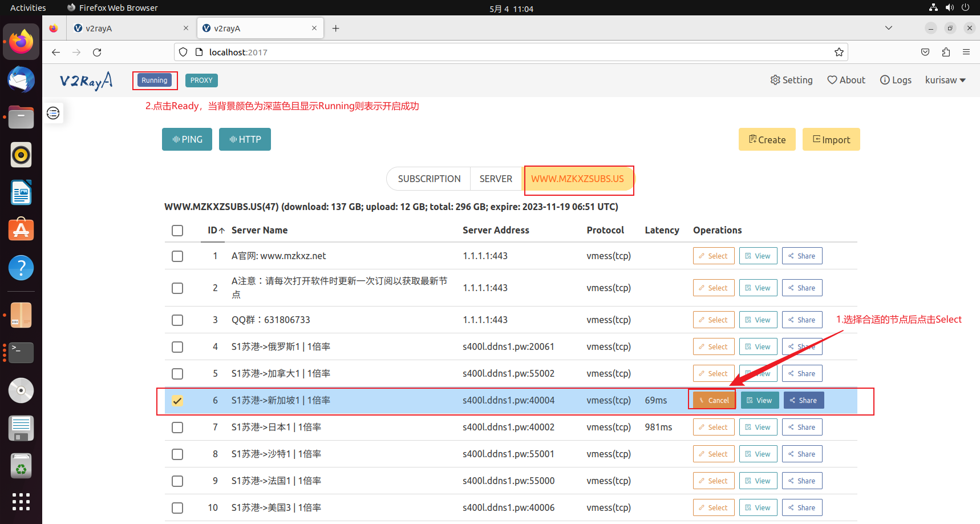Open Setting in navbar
The width and height of the screenshot is (980, 524).
[x=791, y=80]
